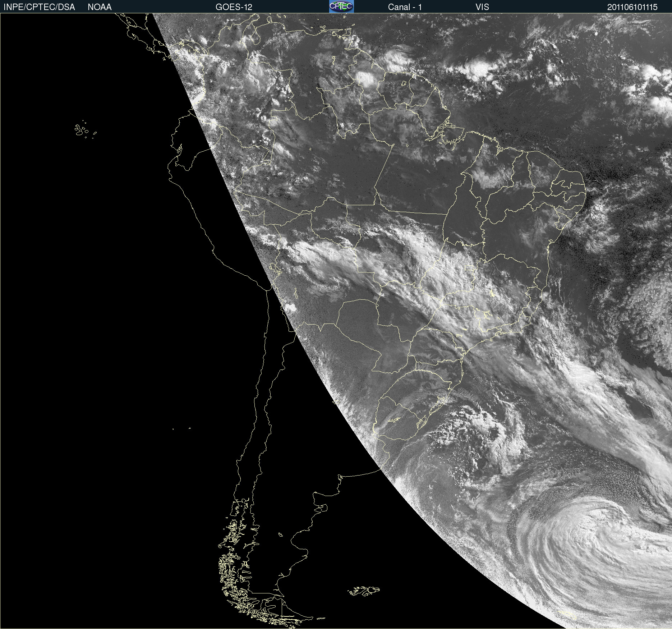Select the GOES-12 satellite label
This screenshot has height=629, width=672.
(234, 7)
